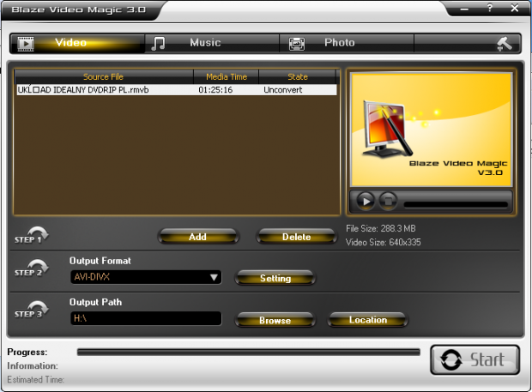Click the Location button
Image resolution: width=532 pixels, height=392 pixels.
[368, 320]
